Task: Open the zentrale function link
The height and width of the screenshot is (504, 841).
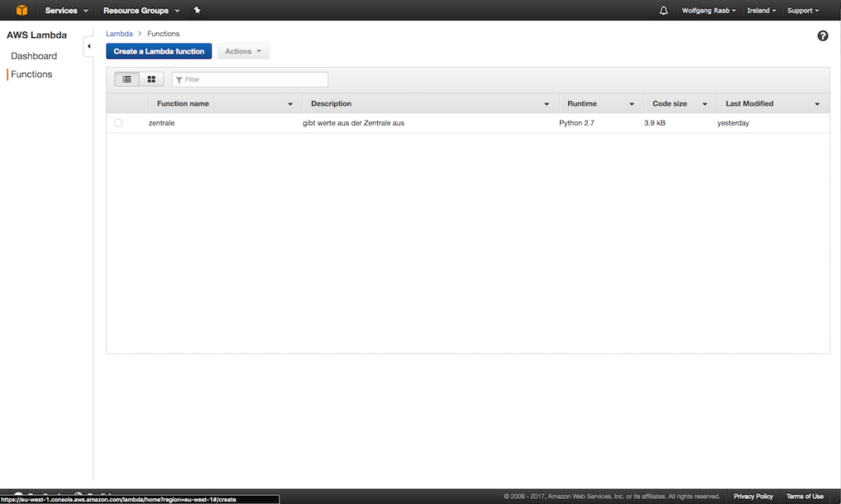Action: (162, 123)
